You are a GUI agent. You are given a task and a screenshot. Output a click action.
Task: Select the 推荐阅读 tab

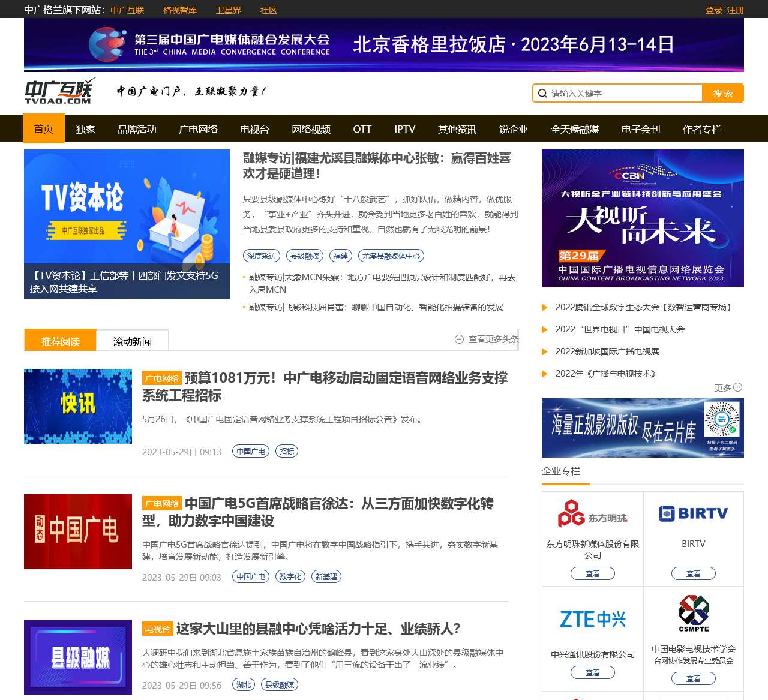coord(60,341)
